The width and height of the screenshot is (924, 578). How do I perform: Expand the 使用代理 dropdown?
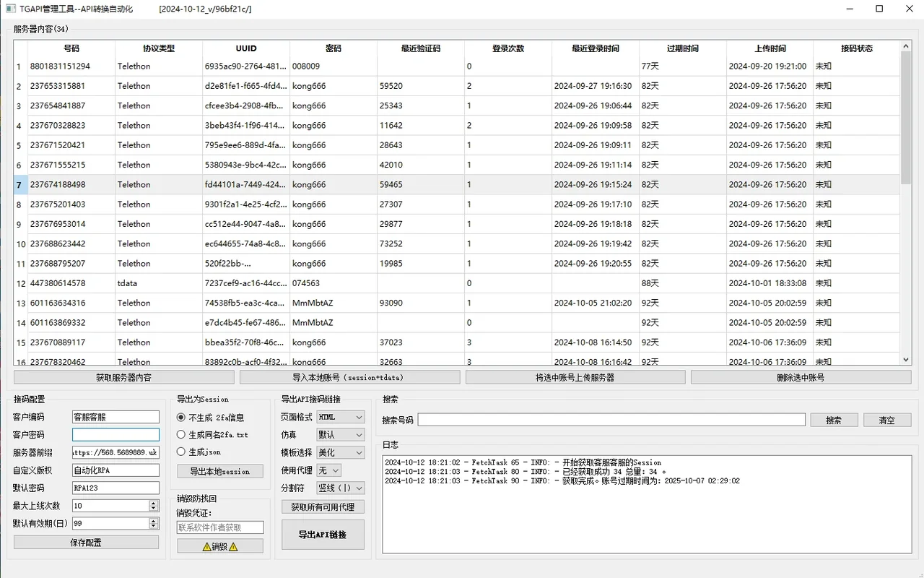[x=328, y=470]
